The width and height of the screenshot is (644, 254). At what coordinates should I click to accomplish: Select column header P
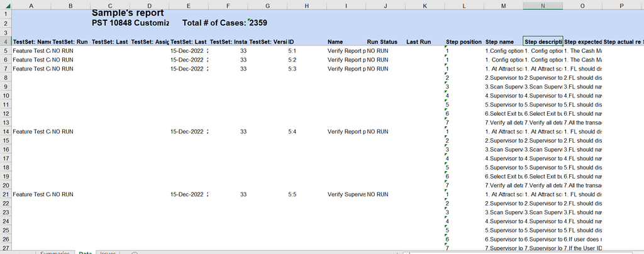click(x=621, y=6)
